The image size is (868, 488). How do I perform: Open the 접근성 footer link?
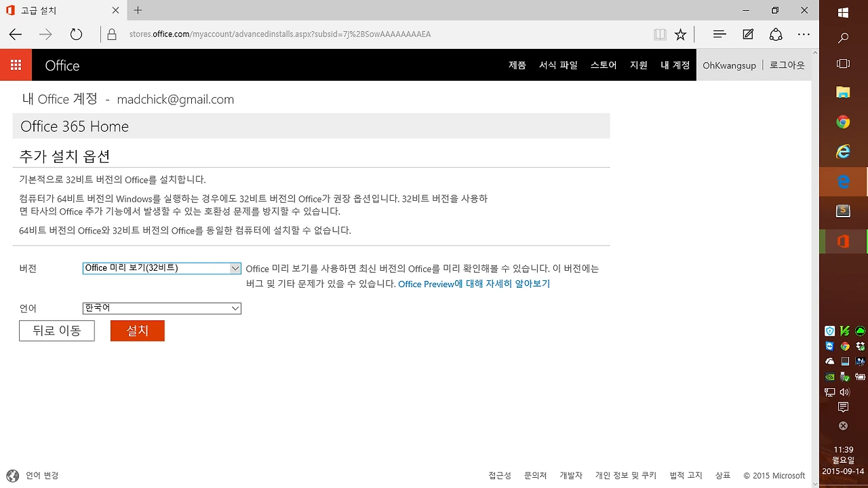500,476
